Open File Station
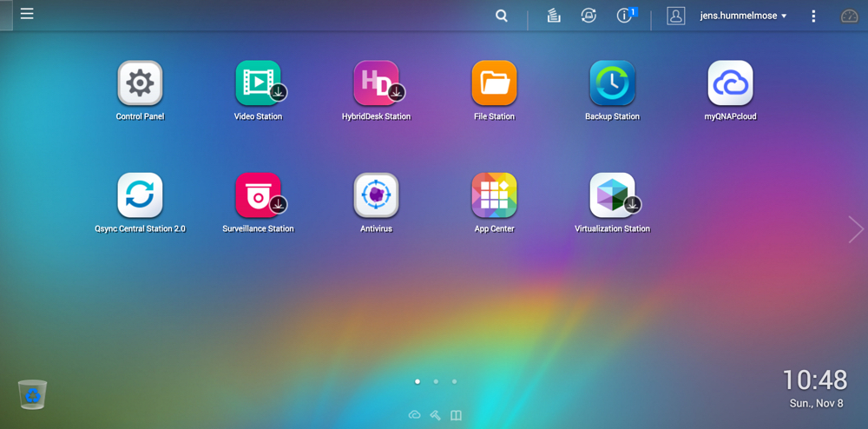Viewport: 868px width, 429px height. pos(495,83)
